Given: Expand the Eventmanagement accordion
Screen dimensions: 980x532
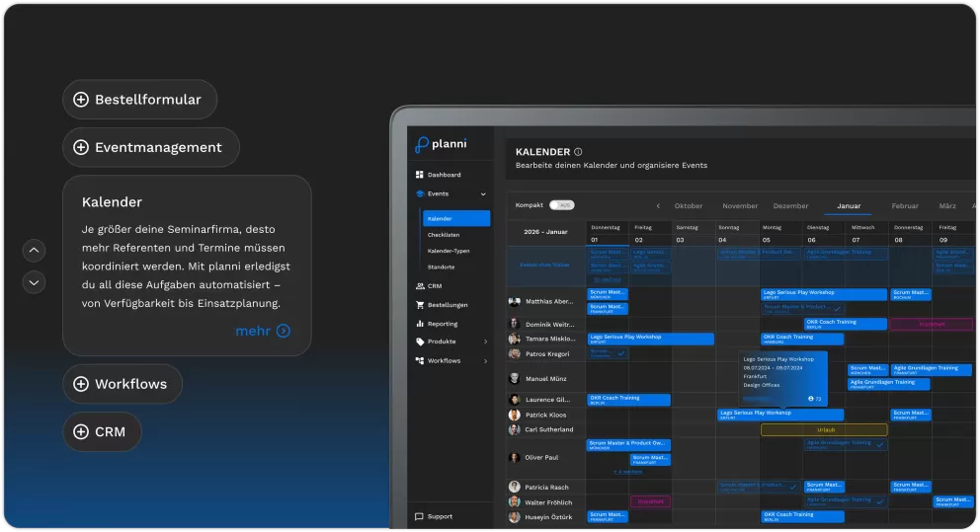Looking at the screenshot, I should [150, 147].
